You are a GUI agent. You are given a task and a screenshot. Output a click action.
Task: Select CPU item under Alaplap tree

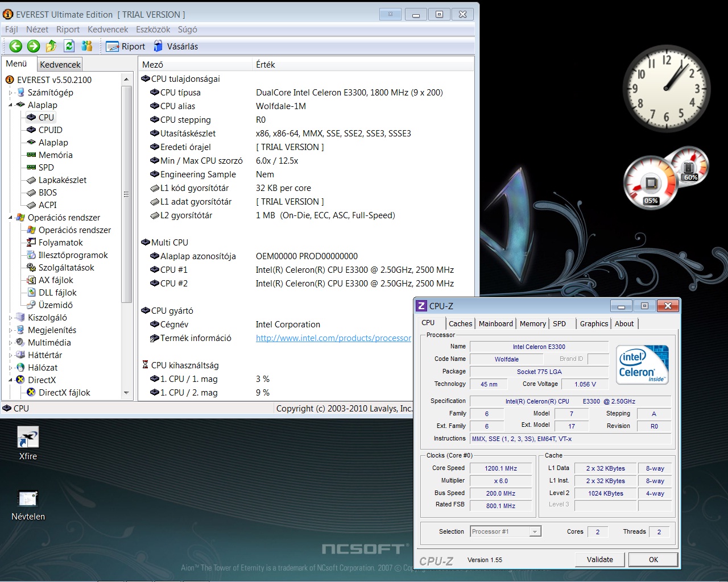(46, 118)
